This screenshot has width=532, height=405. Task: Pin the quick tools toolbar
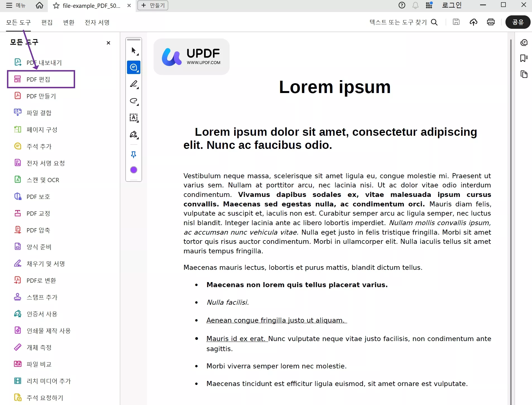tap(134, 155)
